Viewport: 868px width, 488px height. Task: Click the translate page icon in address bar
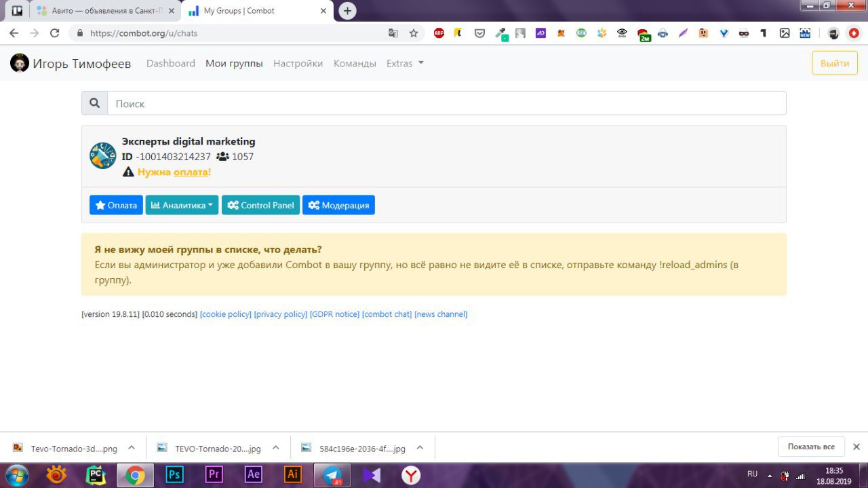coord(393,33)
